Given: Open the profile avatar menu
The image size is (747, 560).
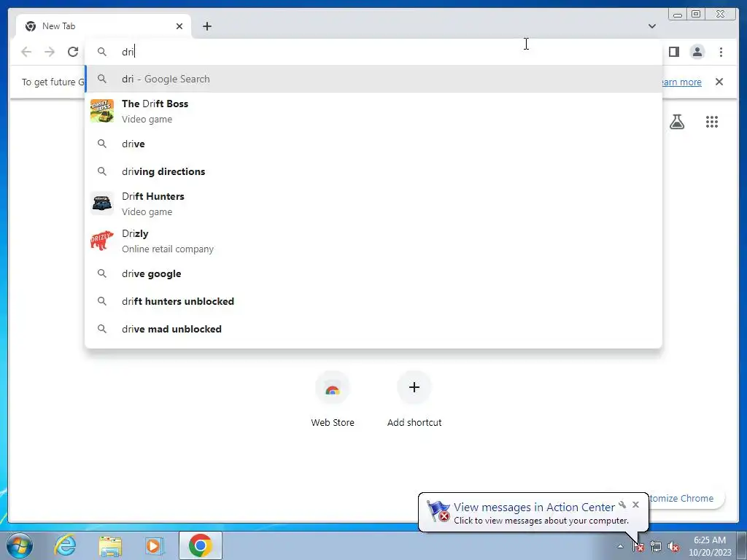Looking at the screenshot, I should 697,52.
